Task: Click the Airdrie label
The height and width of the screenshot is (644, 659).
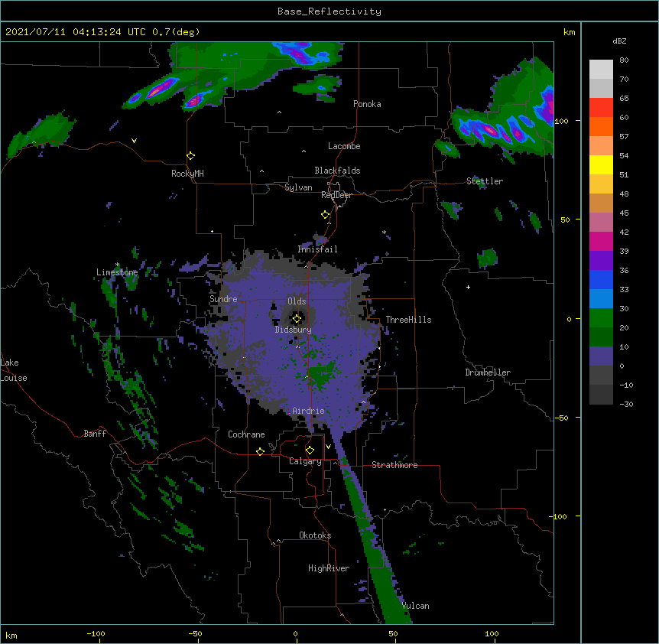Action: (308, 411)
